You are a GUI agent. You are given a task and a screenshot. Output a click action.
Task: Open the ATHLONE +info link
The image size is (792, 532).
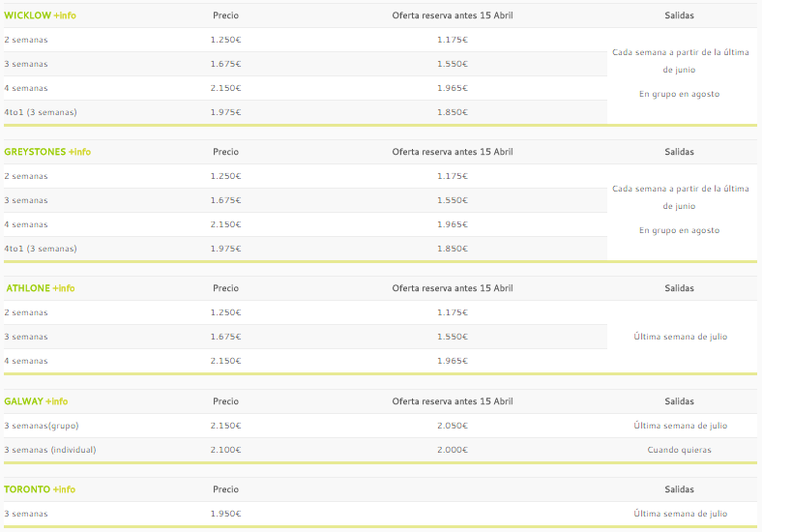tap(41, 288)
